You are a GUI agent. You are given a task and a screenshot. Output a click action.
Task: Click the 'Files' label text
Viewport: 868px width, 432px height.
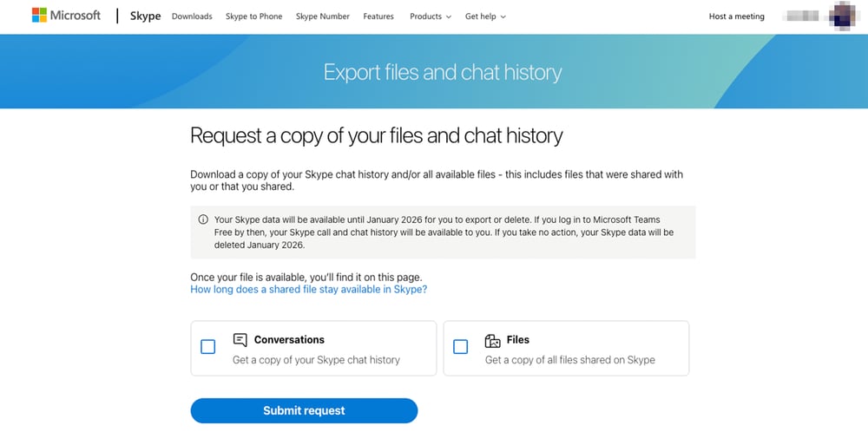[x=518, y=340]
